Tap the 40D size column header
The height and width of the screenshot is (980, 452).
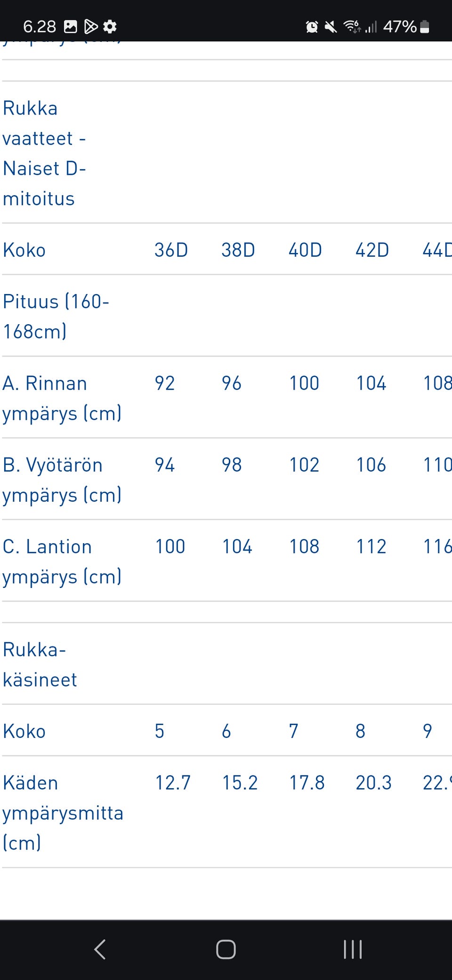[305, 250]
